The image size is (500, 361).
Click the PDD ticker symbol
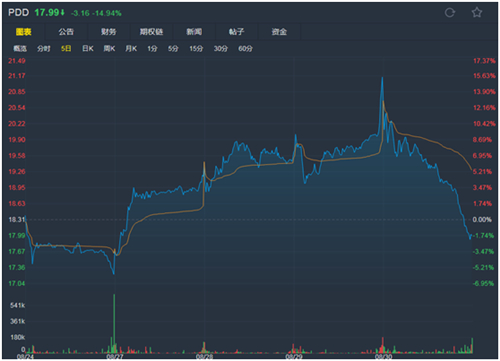[x=19, y=13]
